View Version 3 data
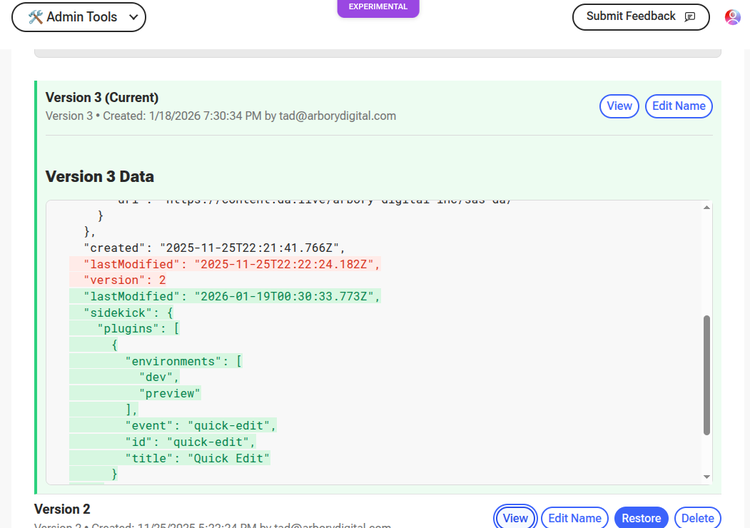The width and height of the screenshot is (750, 528). [619, 106]
